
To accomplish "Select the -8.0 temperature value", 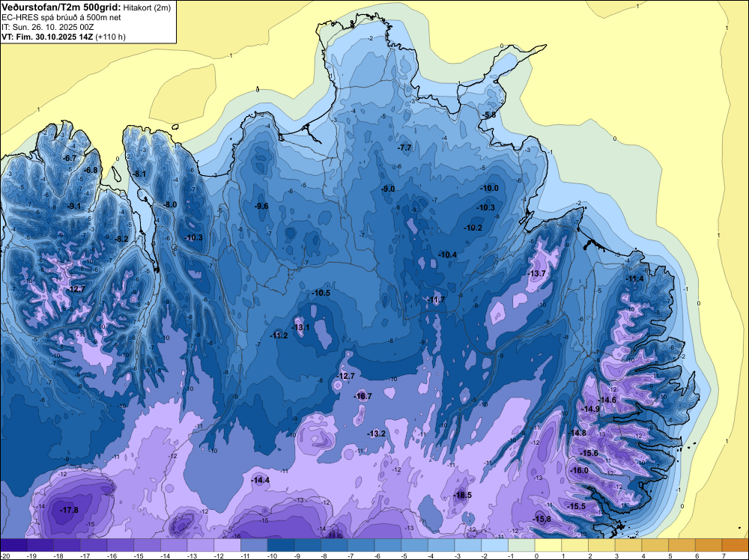I will 169,204.
